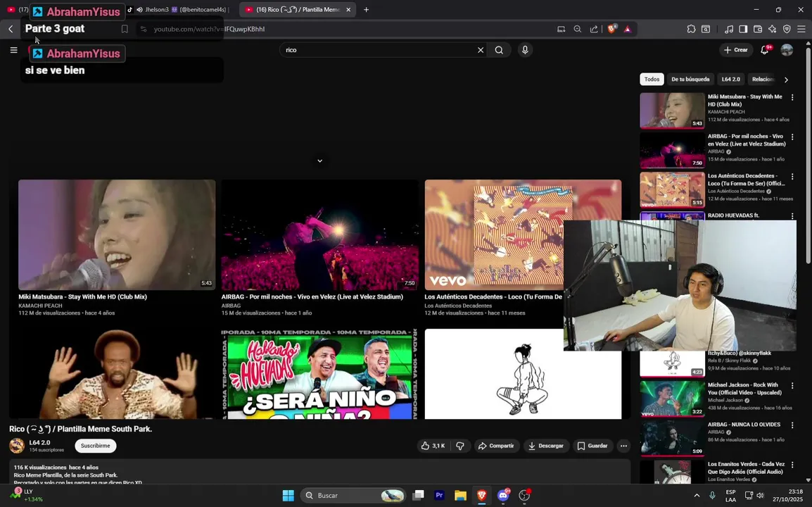Go back with the browser back arrow
This screenshot has height=507, width=812.
(x=11, y=29)
